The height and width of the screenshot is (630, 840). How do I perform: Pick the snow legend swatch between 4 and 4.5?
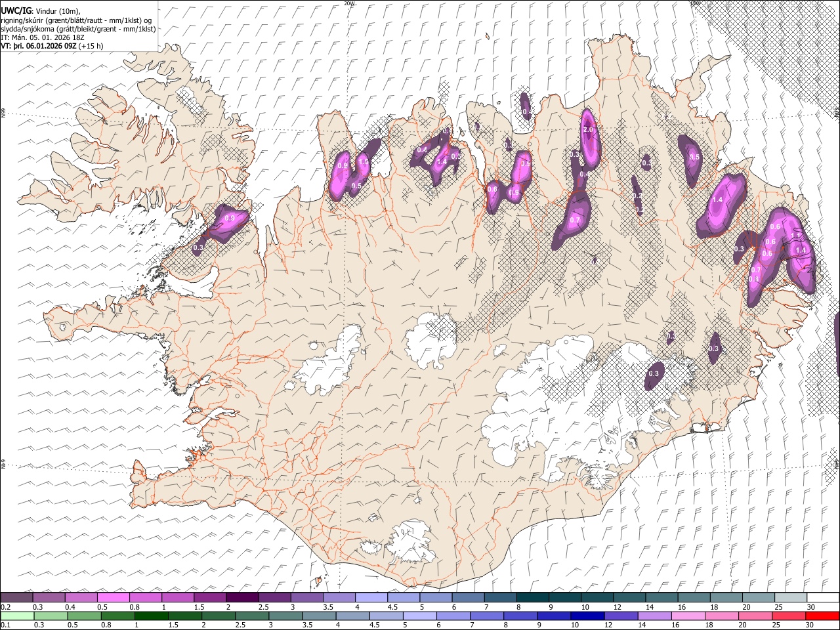pos(371,597)
